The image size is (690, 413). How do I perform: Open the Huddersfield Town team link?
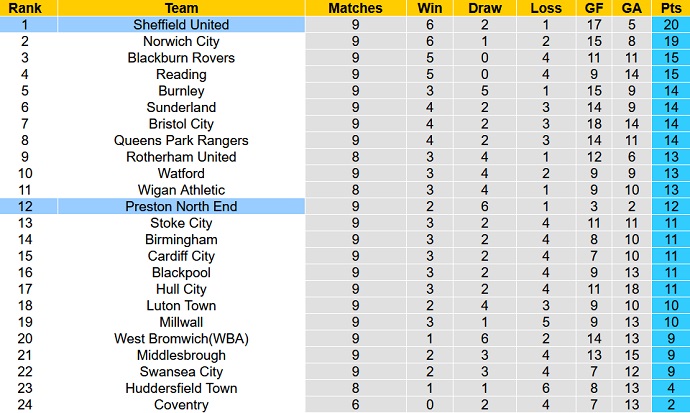[181, 388]
